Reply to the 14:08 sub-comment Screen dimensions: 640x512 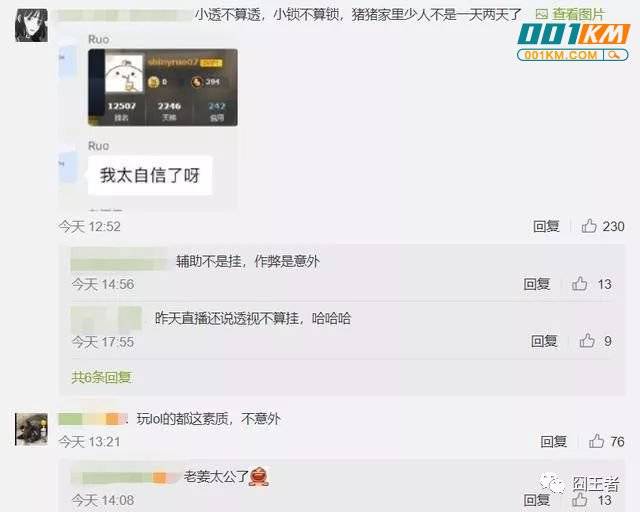[537, 500]
